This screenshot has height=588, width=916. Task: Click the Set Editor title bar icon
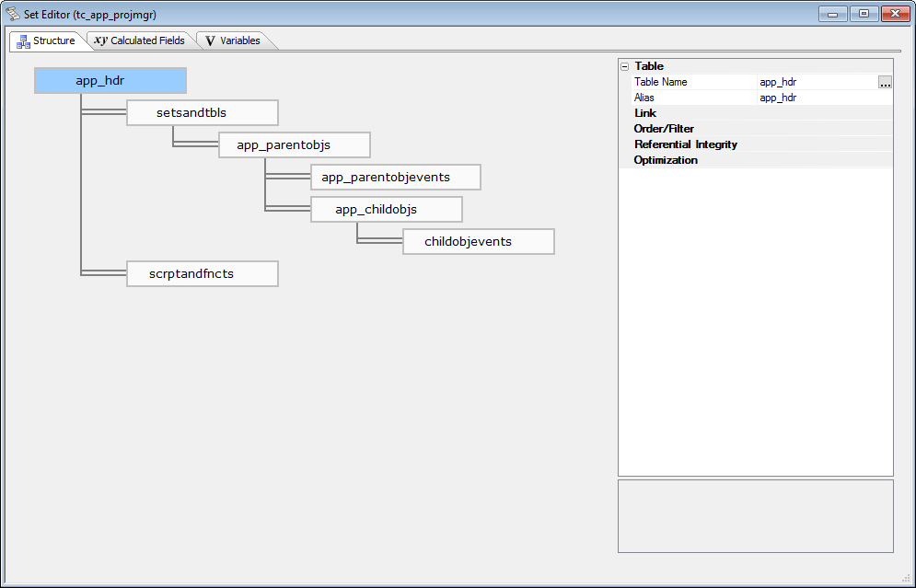point(13,15)
